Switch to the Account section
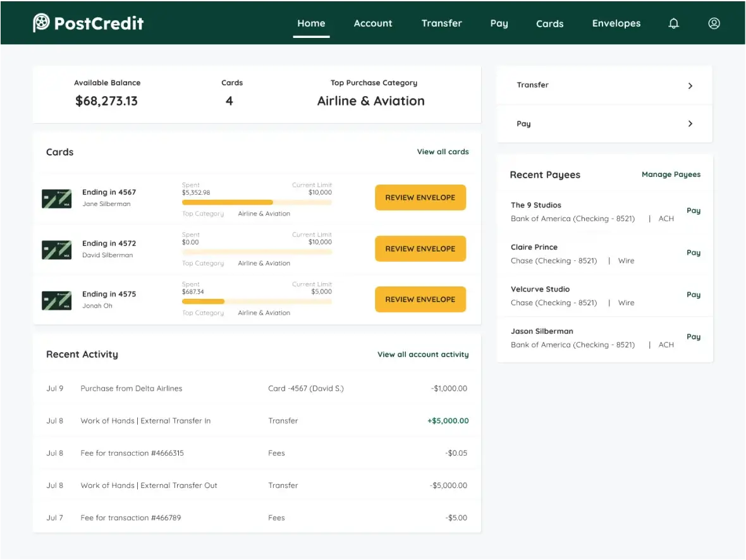This screenshot has height=560, width=746. tap(372, 23)
